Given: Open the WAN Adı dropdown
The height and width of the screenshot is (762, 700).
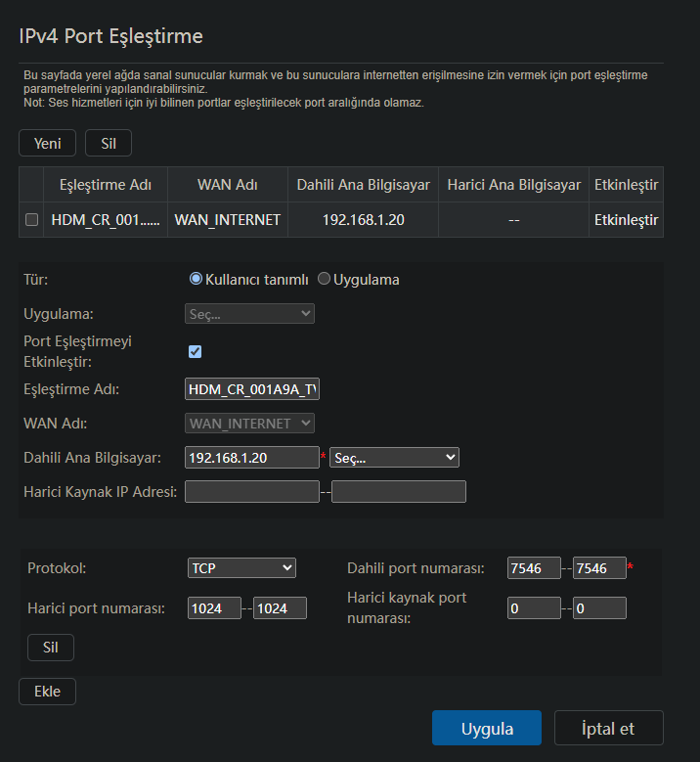Looking at the screenshot, I should (249, 423).
